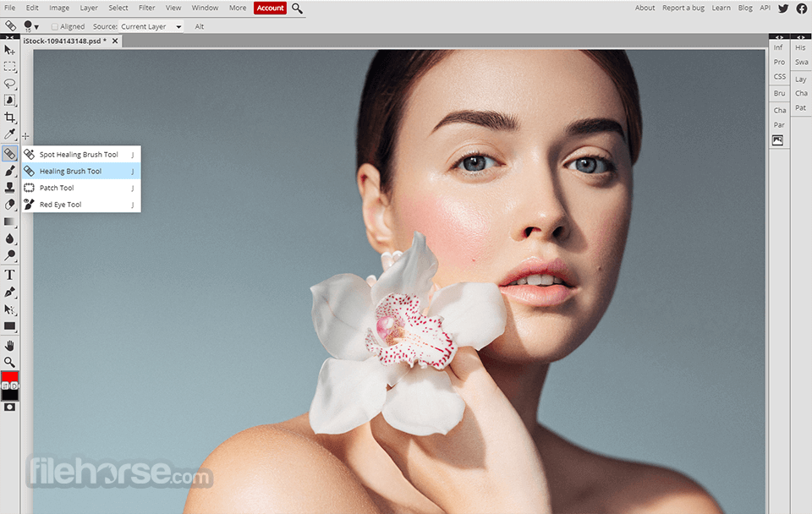Click the active Healing Brush toolbar icon

pos(9,154)
